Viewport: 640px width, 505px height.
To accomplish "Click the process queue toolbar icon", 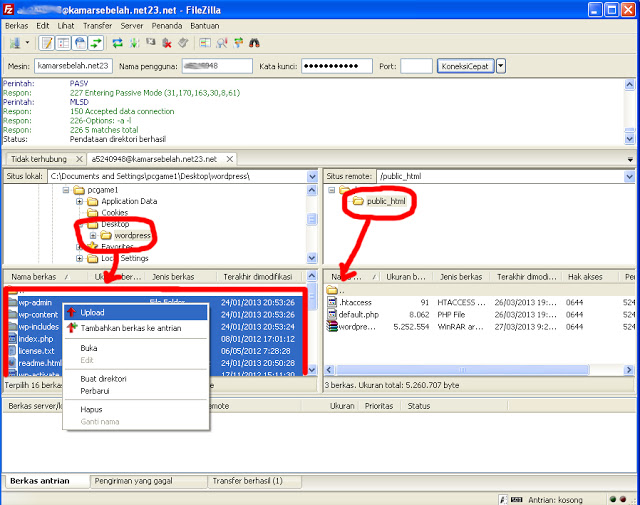I will tap(134, 43).
